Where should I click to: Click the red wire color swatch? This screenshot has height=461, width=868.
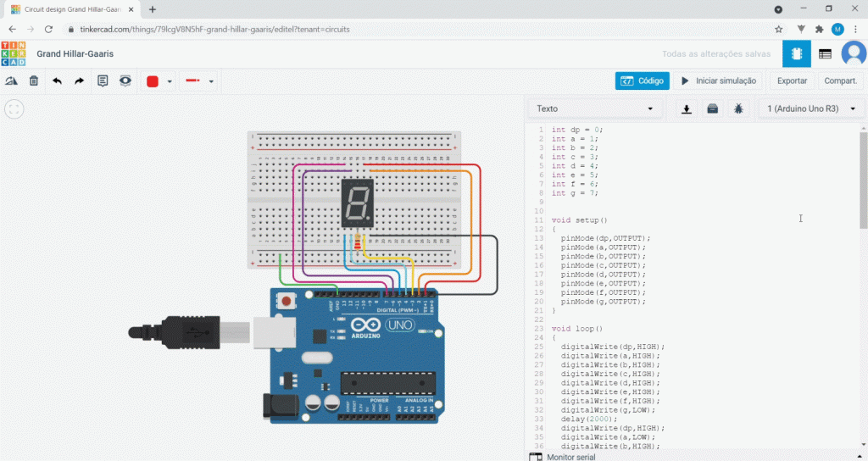click(x=153, y=81)
